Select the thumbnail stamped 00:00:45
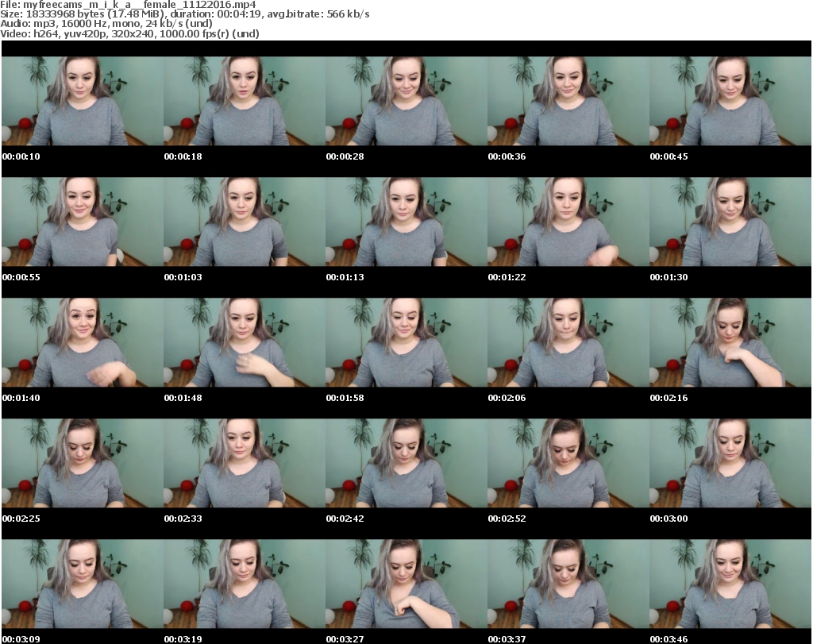This screenshot has height=644, width=813. [x=730, y=101]
